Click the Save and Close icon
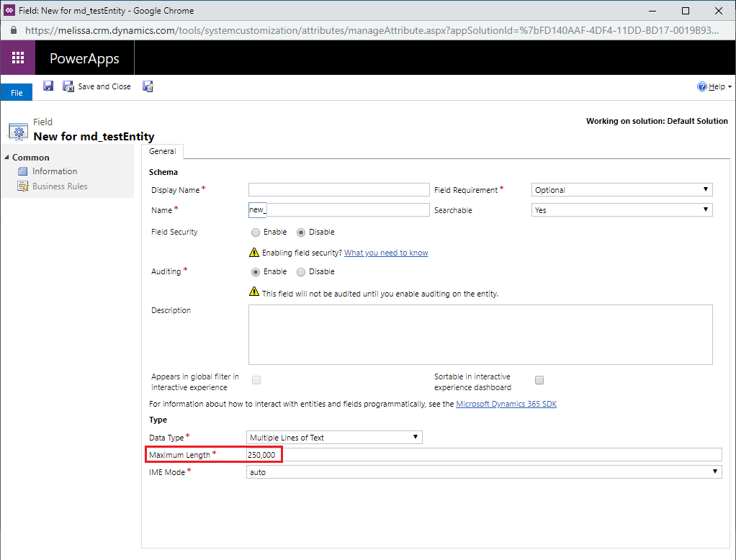Screen dimensions: 736x560 point(68,86)
